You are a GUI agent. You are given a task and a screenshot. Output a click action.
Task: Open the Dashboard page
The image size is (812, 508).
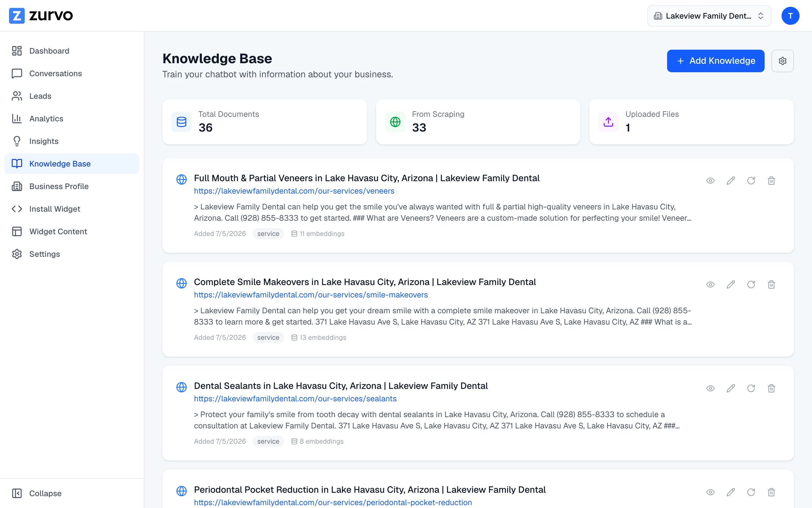point(72,51)
